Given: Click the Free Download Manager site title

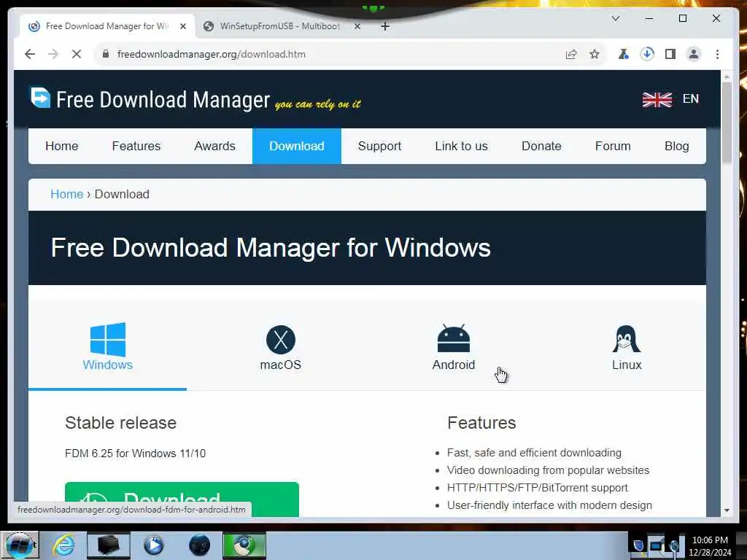Looking at the screenshot, I should pos(163,99).
